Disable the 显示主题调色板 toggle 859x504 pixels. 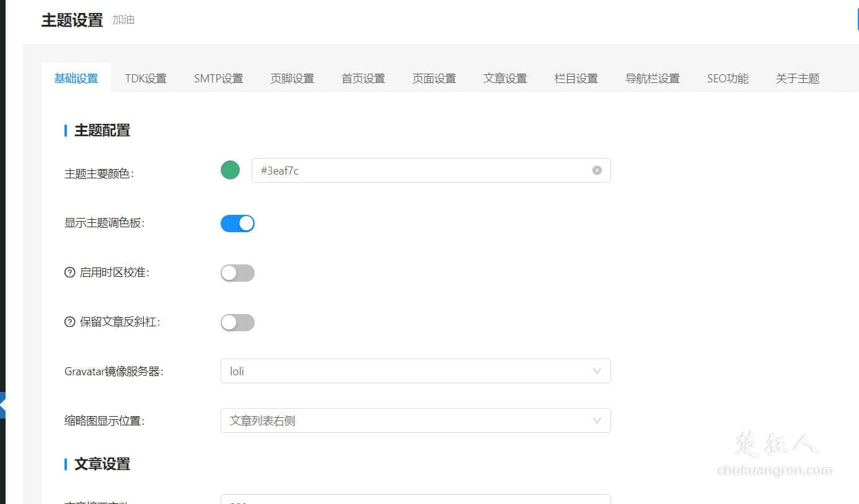[x=237, y=223]
